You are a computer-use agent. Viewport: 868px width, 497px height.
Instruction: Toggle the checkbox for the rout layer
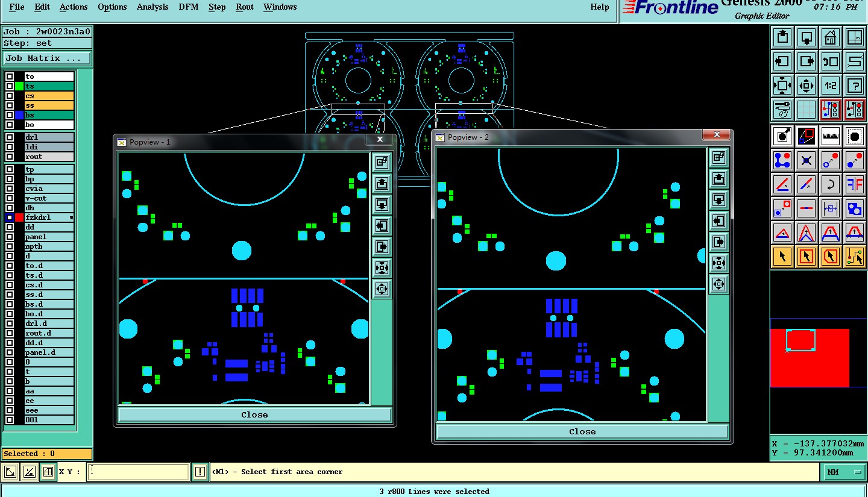coord(10,157)
